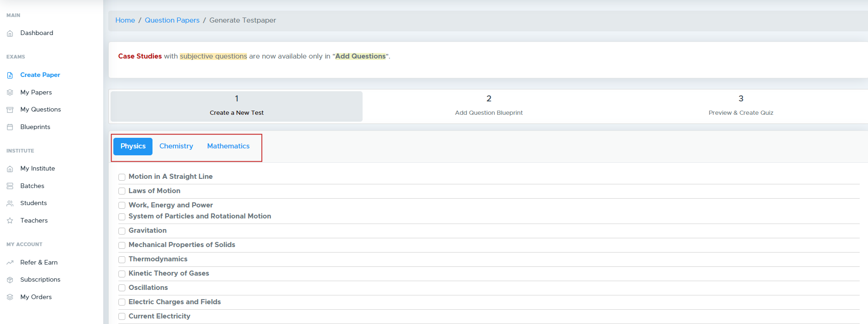Screen dimensions: 868x324
Task: Go to step 2 Add Question Blueprint
Action: pyautogui.click(x=488, y=106)
